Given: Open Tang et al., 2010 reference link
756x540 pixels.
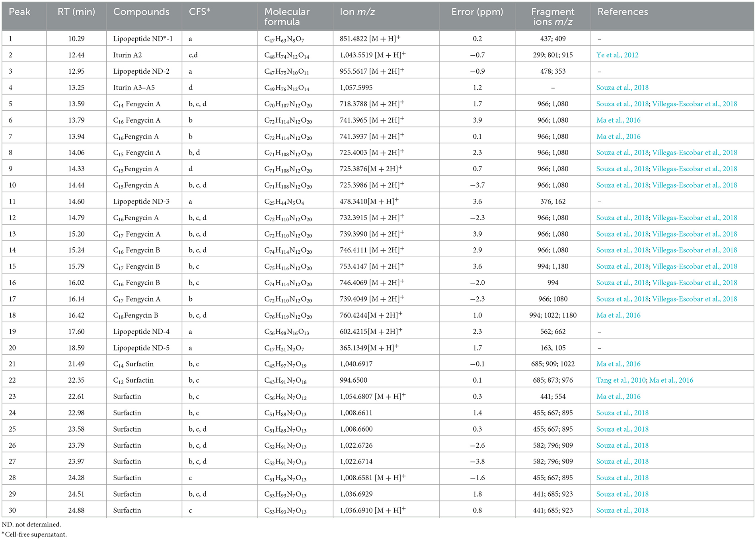Looking at the screenshot, I should [621, 380].
